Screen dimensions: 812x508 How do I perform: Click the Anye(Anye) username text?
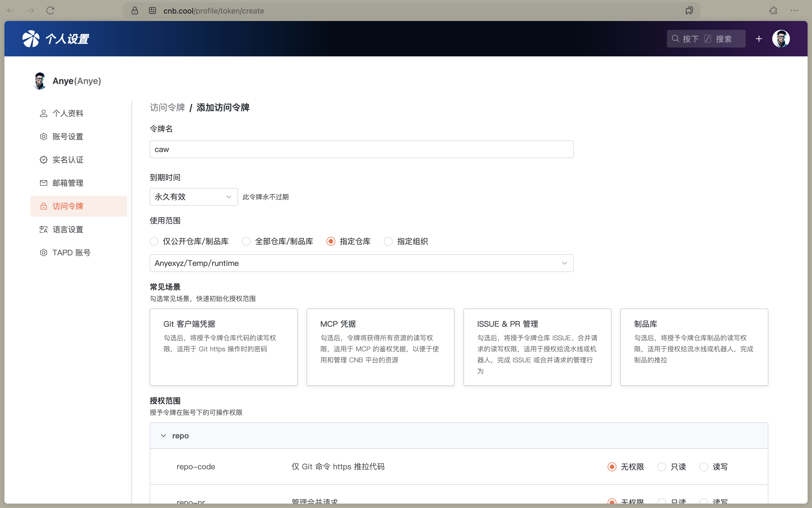tap(77, 81)
